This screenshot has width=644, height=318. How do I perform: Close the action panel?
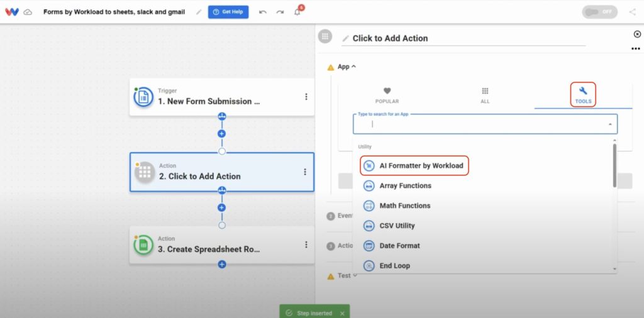(x=637, y=34)
